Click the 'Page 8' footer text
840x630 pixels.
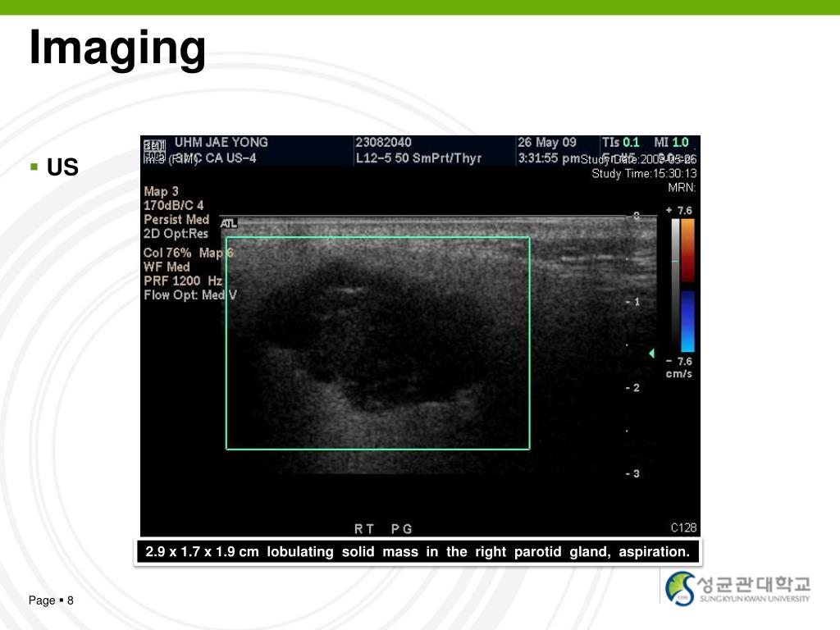(51, 600)
